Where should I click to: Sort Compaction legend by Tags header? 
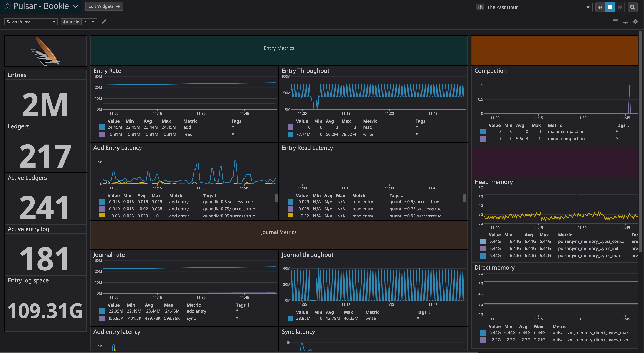click(x=622, y=125)
